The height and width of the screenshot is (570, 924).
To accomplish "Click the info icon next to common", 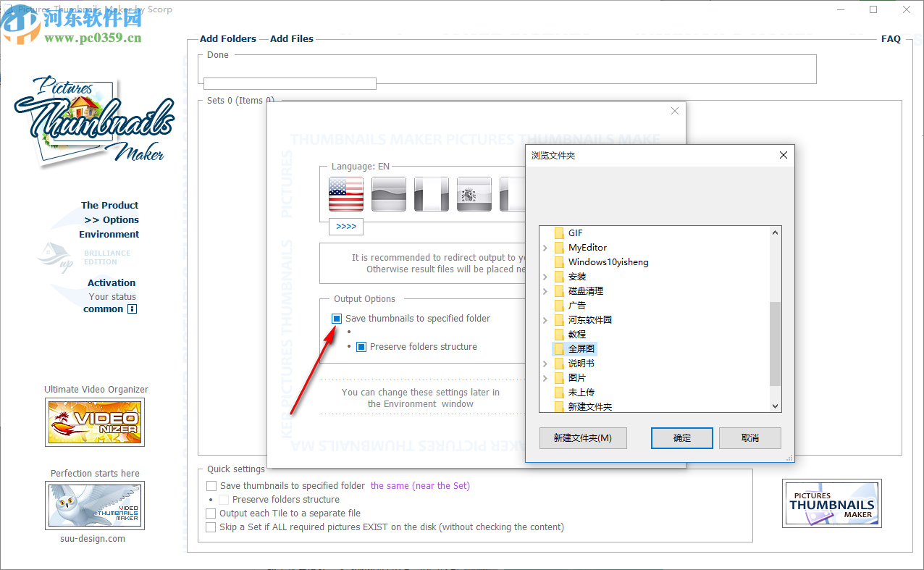I will [x=132, y=309].
